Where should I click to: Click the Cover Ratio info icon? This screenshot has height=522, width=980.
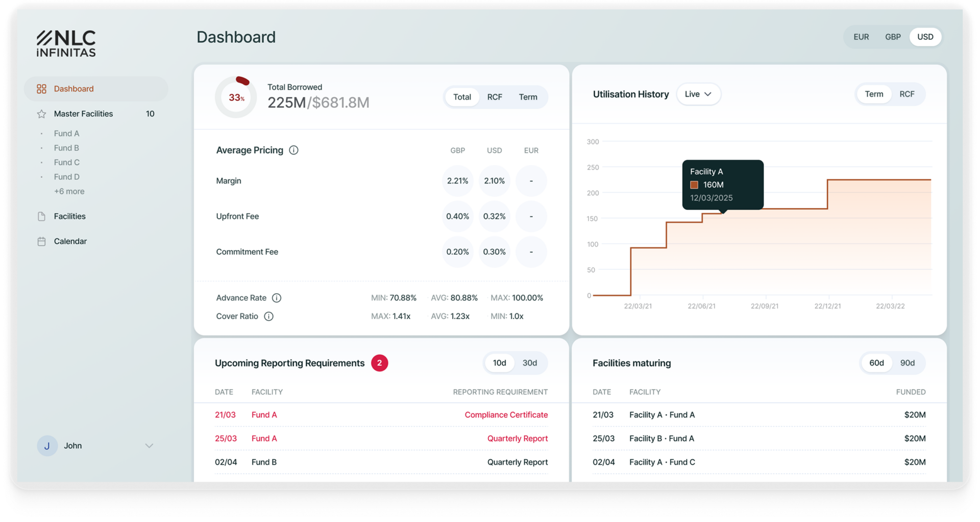(x=268, y=316)
